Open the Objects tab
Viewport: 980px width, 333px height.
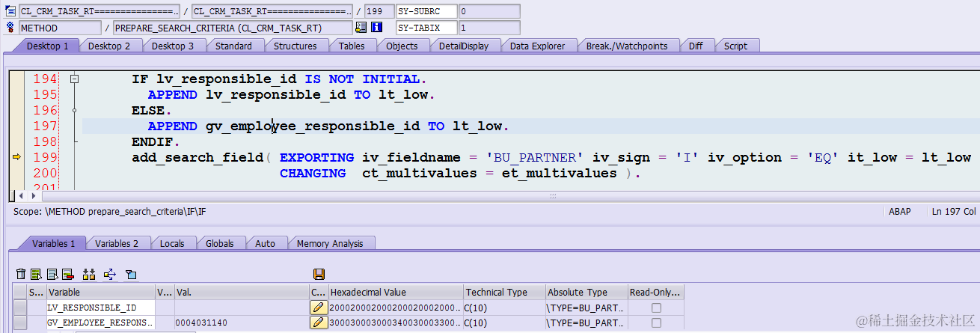pos(402,46)
